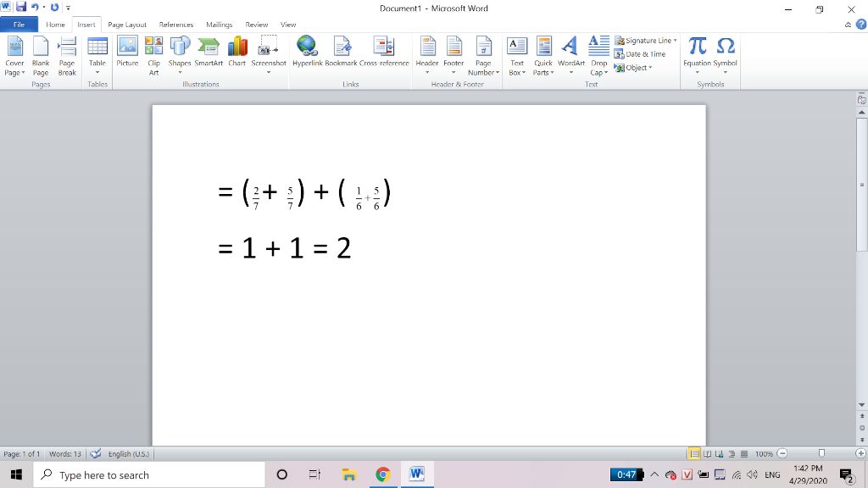Zoom in with plus button
The height and width of the screenshot is (488, 868).
click(860, 454)
